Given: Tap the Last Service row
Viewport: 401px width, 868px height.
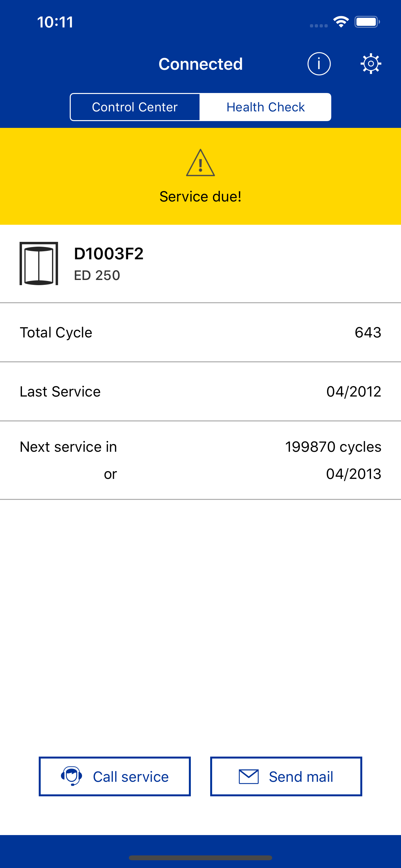Looking at the screenshot, I should (200, 392).
